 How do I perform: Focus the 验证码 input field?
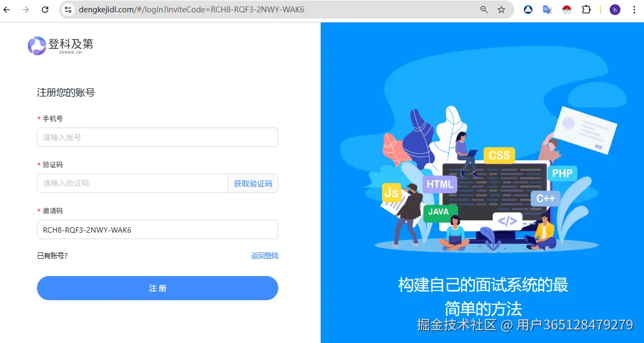point(132,183)
